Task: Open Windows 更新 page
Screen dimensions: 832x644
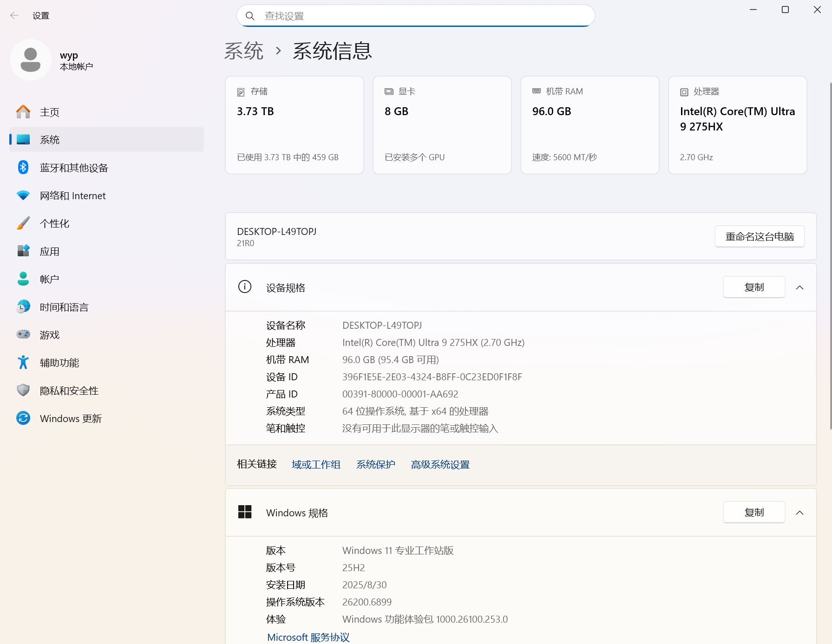Action: tap(106, 418)
